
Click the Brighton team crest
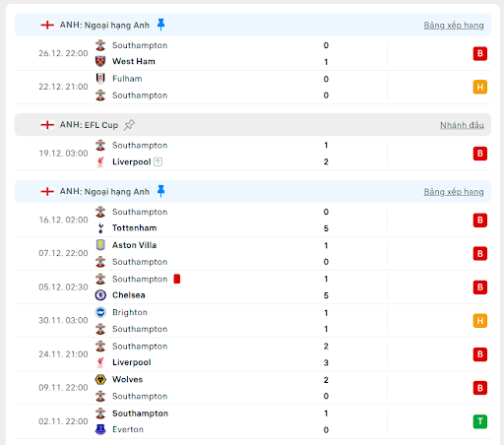click(x=100, y=312)
